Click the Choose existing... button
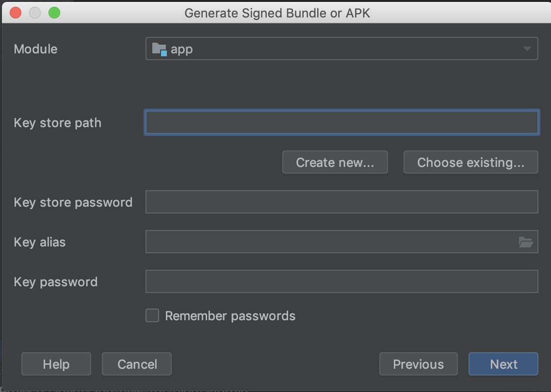 click(470, 163)
